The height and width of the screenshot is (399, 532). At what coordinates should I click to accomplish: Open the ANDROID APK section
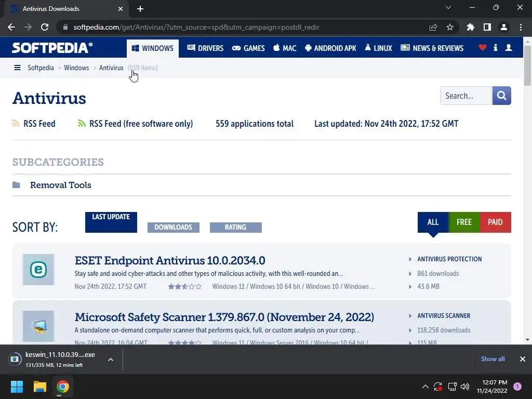tap(330, 48)
